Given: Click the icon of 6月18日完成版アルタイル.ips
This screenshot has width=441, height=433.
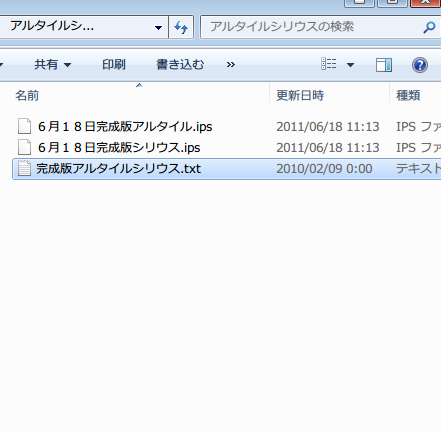Looking at the screenshot, I should 24,127.
